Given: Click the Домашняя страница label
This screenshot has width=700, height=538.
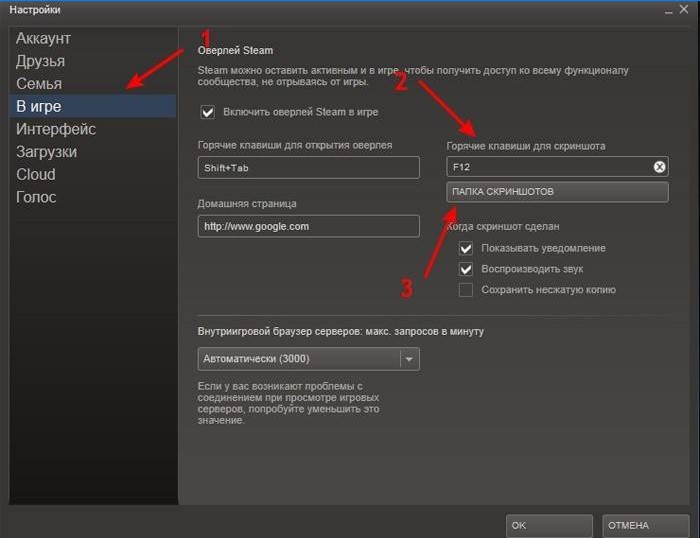Looking at the screenshot, I should tap(247, 204).
